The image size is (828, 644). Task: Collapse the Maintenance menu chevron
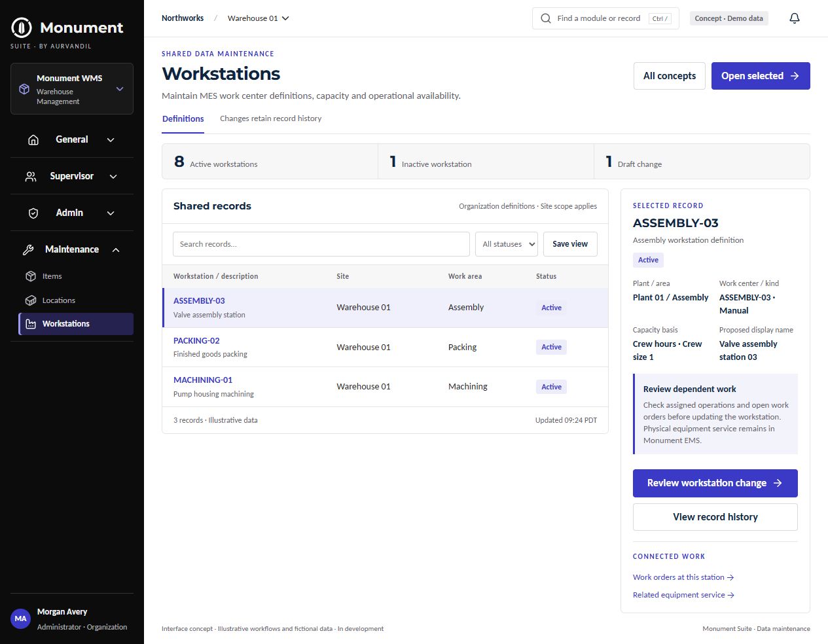(116, 249)
